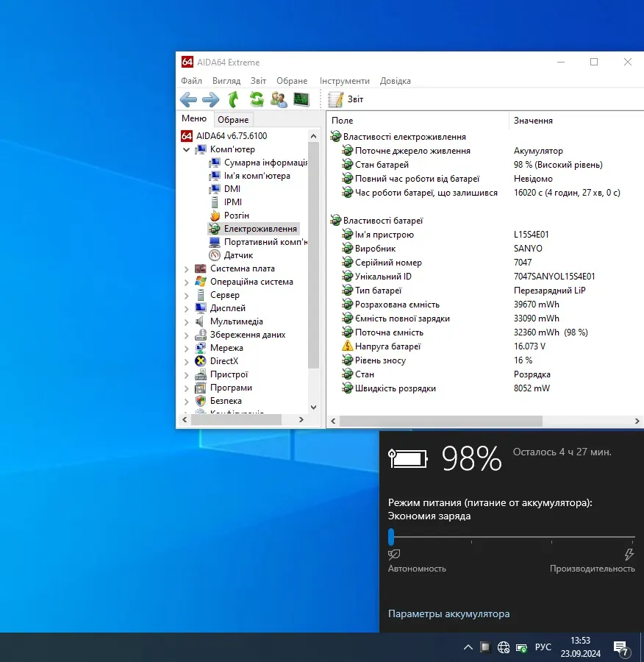644x662 pixels.
Task: Click the Звіт report toolbar button
Action: 346,99
